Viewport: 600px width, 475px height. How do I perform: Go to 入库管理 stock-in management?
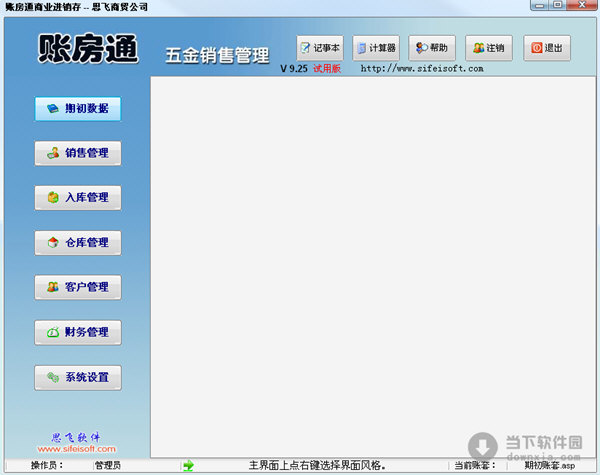pos(78,198)
